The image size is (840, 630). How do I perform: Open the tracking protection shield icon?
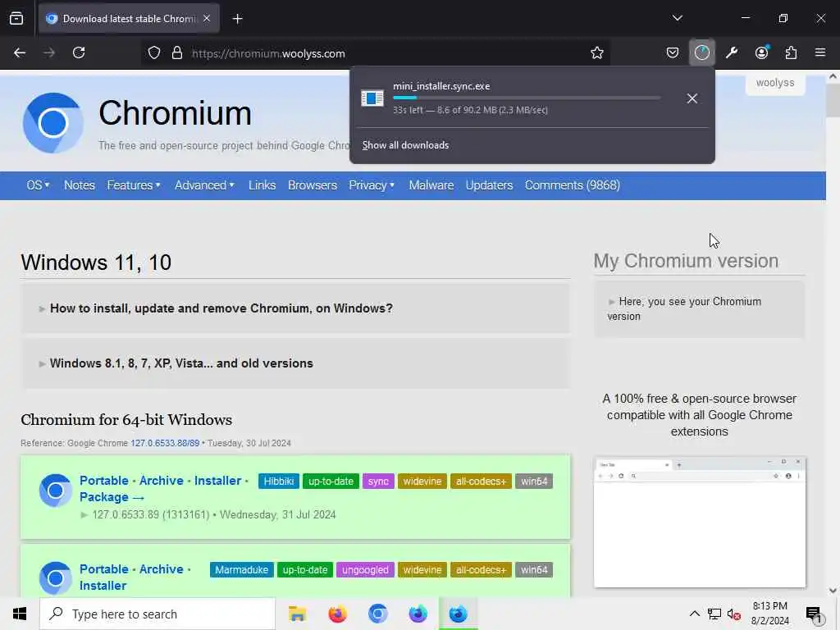[154, 53]
